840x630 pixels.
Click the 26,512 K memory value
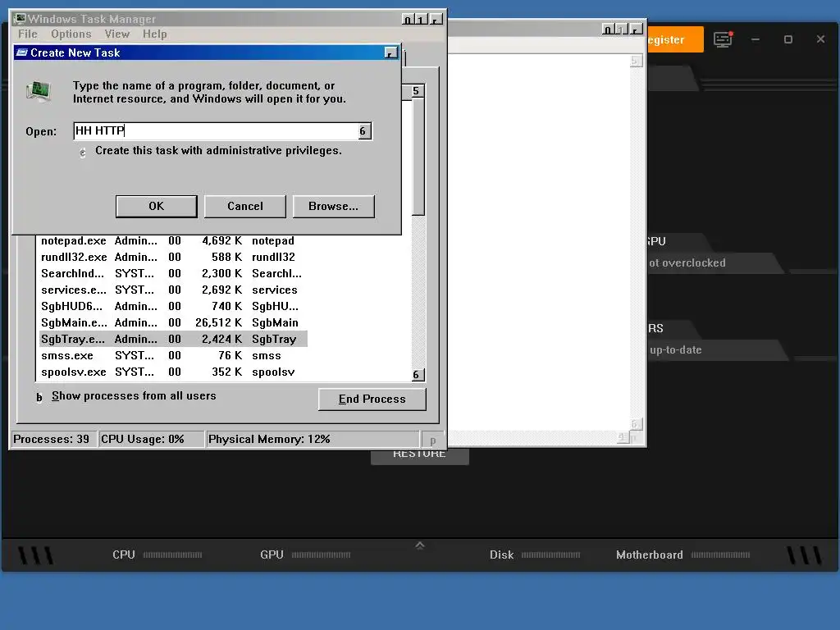[x=218, y=322]
